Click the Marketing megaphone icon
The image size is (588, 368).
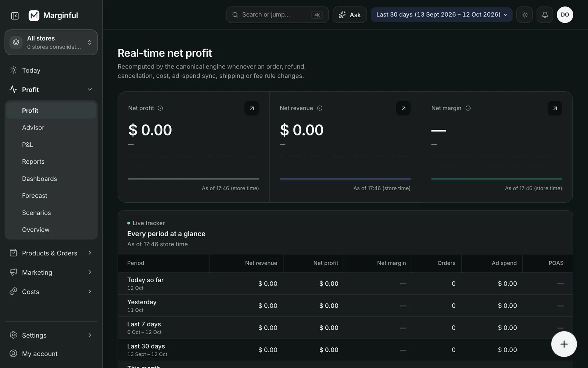click(x=13, y=272)
